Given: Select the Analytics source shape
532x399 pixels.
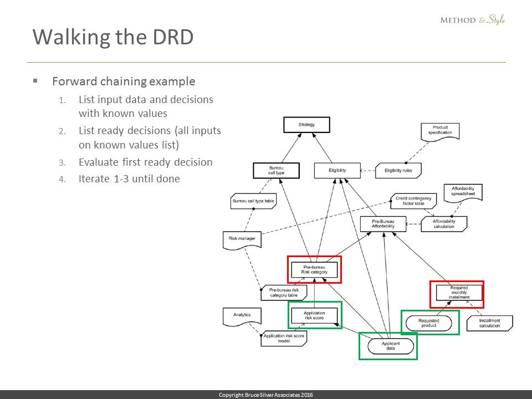Looking at the screenshot, I should point(242,315).
